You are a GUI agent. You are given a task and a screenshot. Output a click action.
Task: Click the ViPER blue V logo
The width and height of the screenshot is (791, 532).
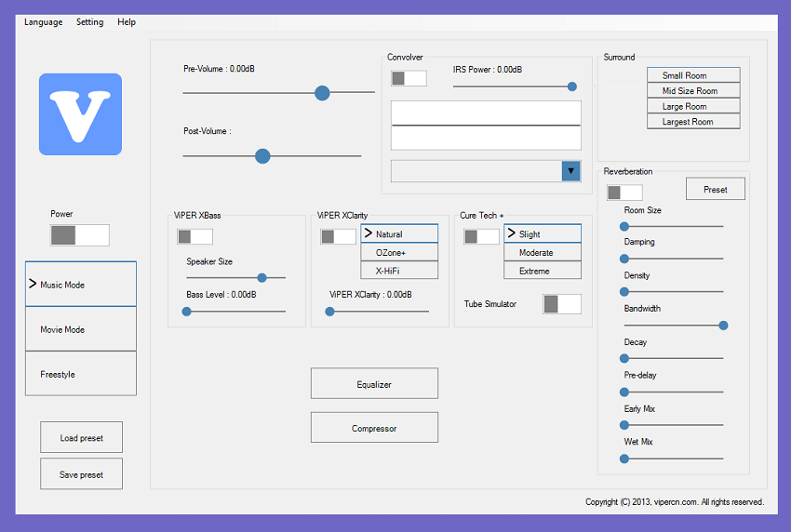click(x=80, y=114)
